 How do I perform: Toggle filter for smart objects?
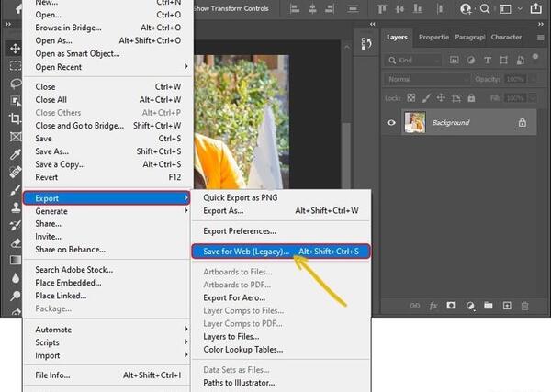tap(521, 61)
